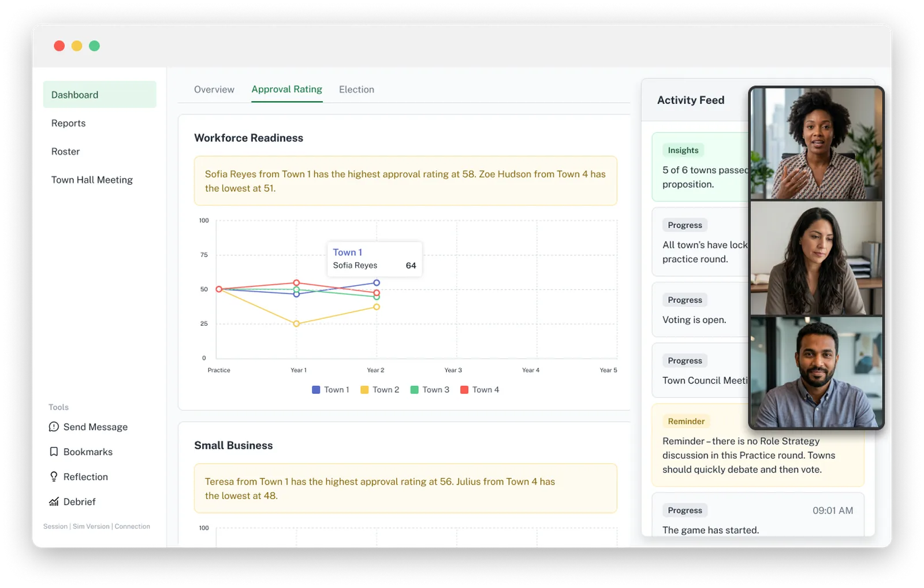Click Town 2 yellow data point at Year 2
The width and height of the screenshot is (924, 588).
pyautogui.click(x=377, y=307)
